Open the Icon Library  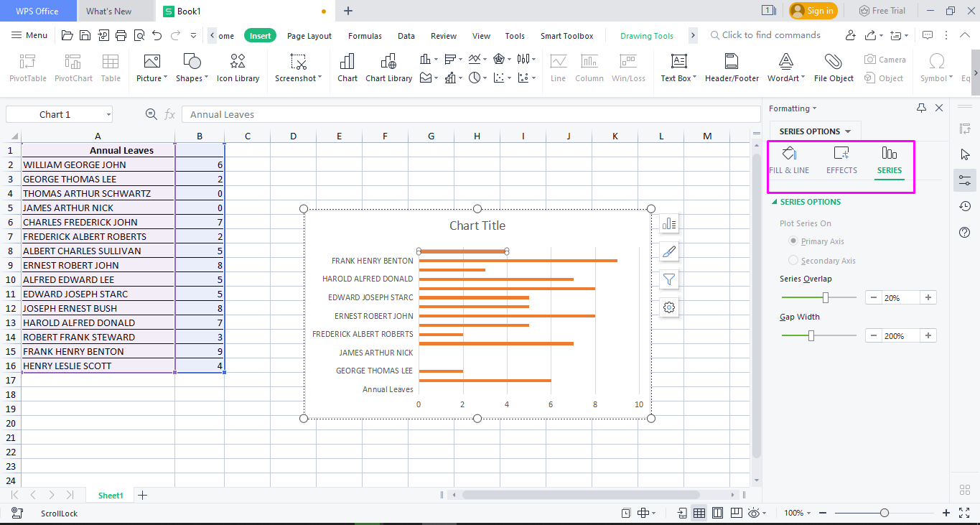pos(238,68)
